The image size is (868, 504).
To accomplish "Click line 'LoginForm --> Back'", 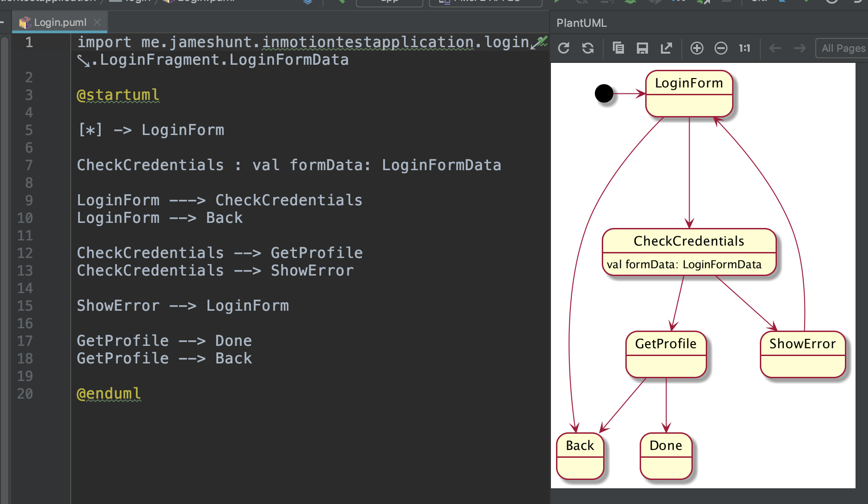I will tap(159, 218).
